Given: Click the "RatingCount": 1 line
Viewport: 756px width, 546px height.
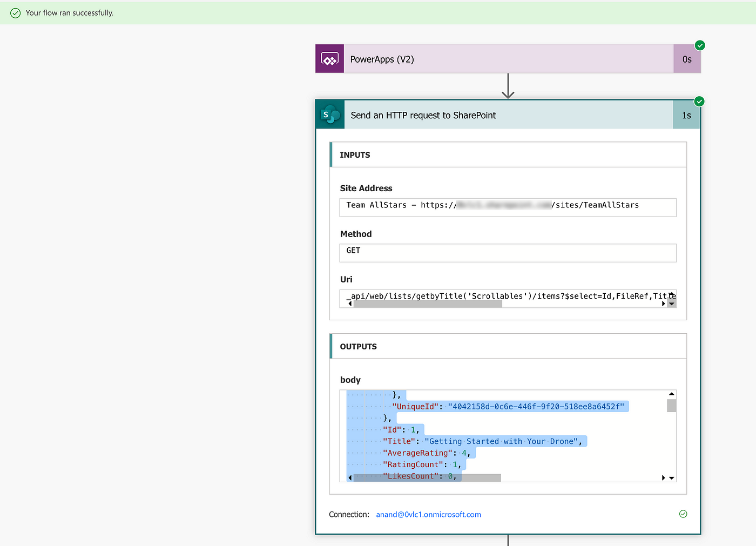Looking at the screenshot, I should click(422, 464).
